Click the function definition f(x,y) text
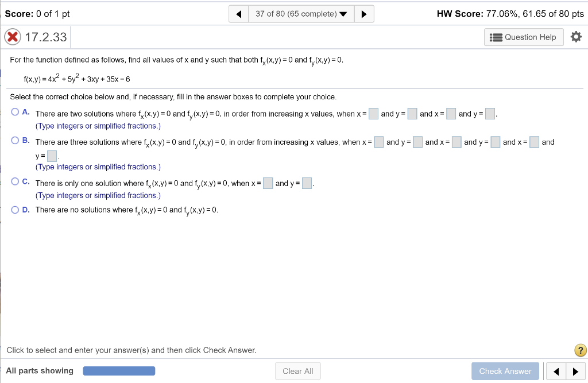This screenshot has width=588, height=383. coord(77,79)
